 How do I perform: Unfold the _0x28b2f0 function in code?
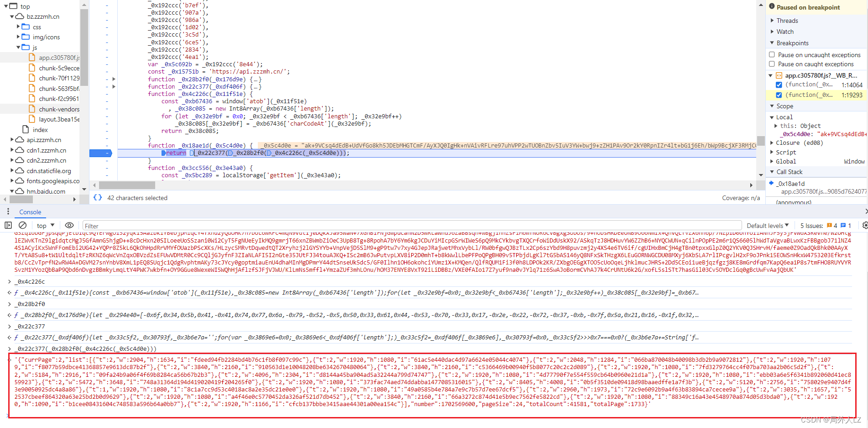pyautogui.click(x=114, y=79)
